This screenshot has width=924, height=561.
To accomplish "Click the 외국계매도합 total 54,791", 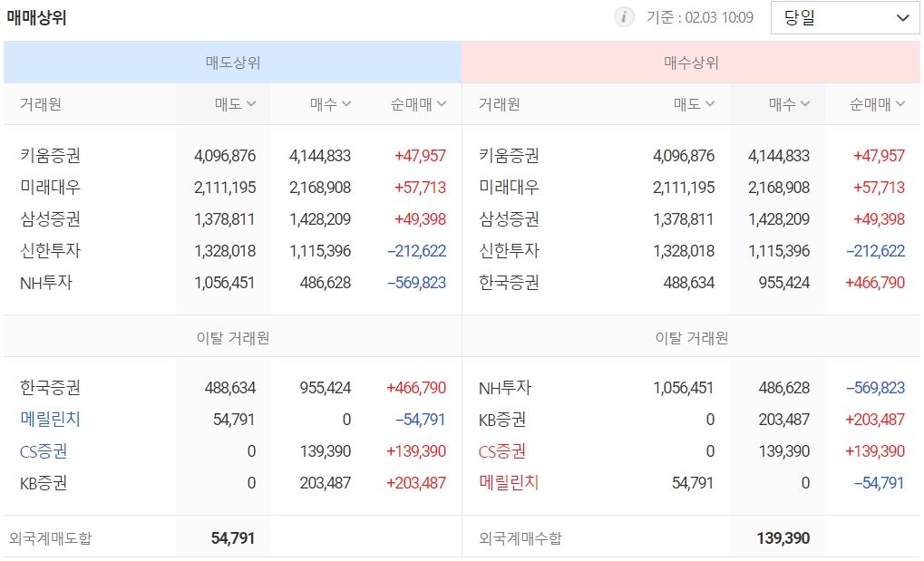I will 233,538.
